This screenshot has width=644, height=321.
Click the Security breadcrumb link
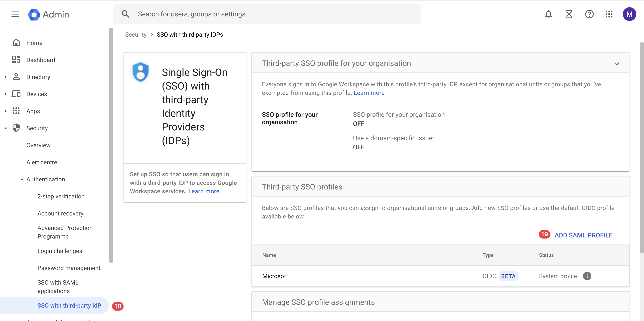(x=136, y=35)
